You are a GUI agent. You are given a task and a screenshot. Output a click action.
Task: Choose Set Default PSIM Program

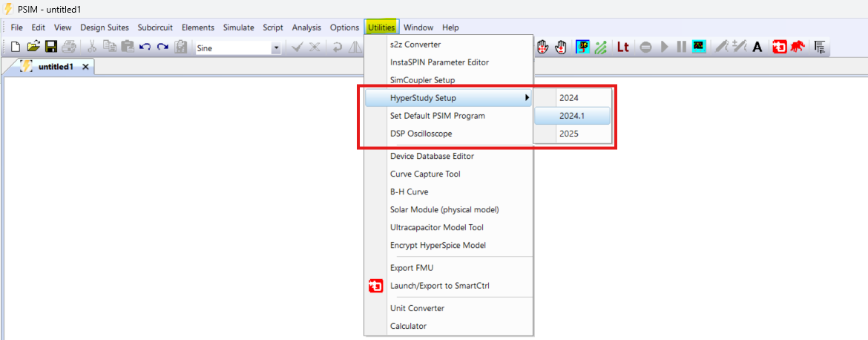(448, 116)
